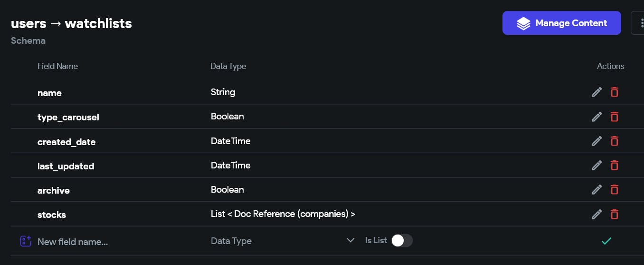Click the add field icon
The height and width of the screenshot is (265, 644).
click(x=26, y=241)
